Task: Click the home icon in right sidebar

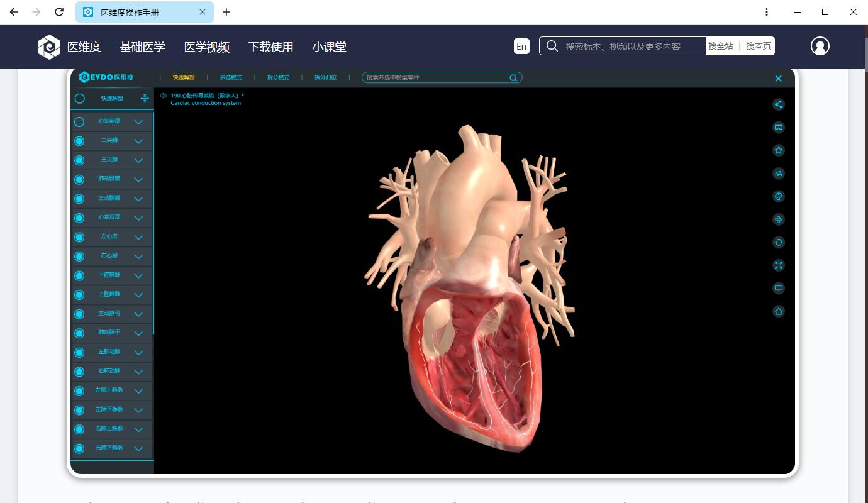Action: pos(779,311)
